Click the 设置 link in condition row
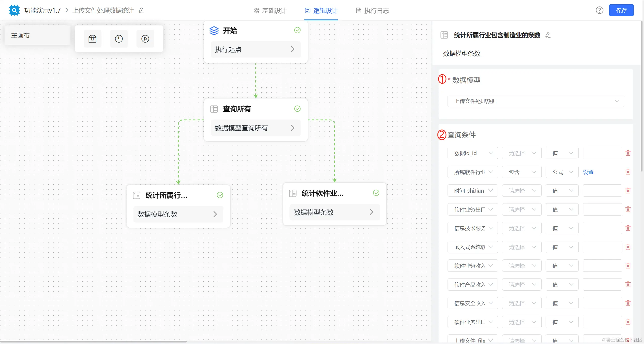 coord(588,172)
